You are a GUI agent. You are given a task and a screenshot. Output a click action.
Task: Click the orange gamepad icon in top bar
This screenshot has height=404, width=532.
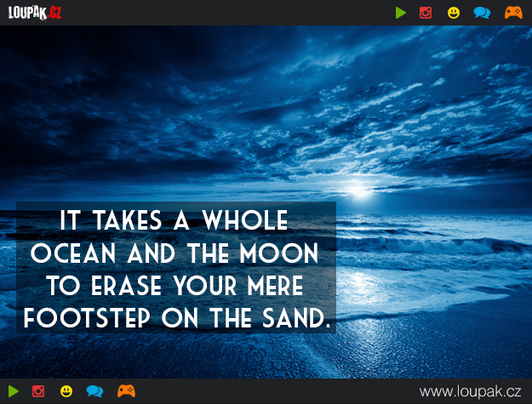click(513, 13)
